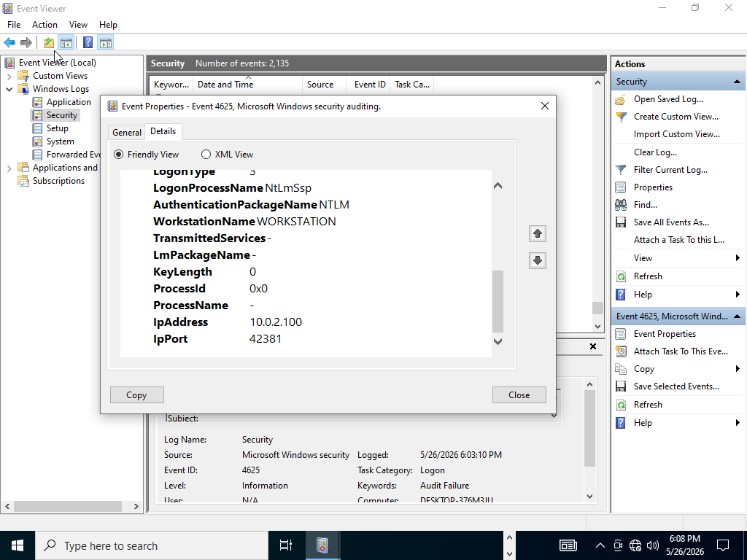Collapse the Windows Logs tree node
The image size is (747, 560).
click(x=9, y=89)
